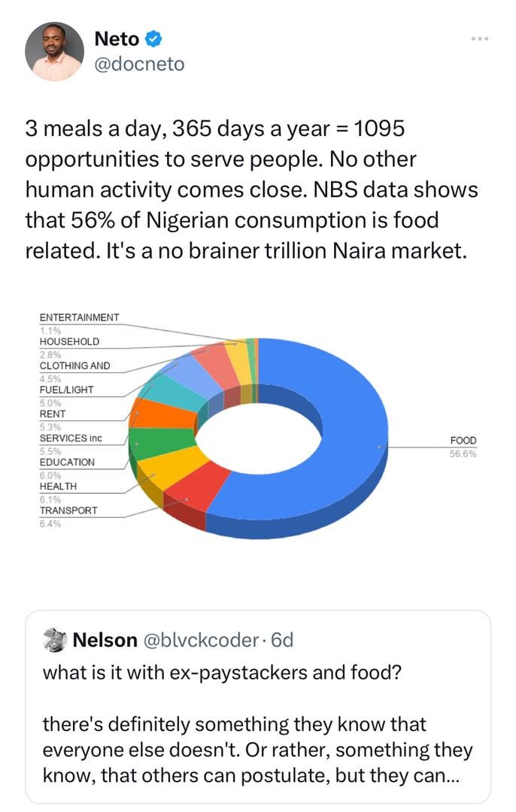Expand the donut chart image
Image resolution: width=516 pixels, height=812 pixels.
coord(258,422)
